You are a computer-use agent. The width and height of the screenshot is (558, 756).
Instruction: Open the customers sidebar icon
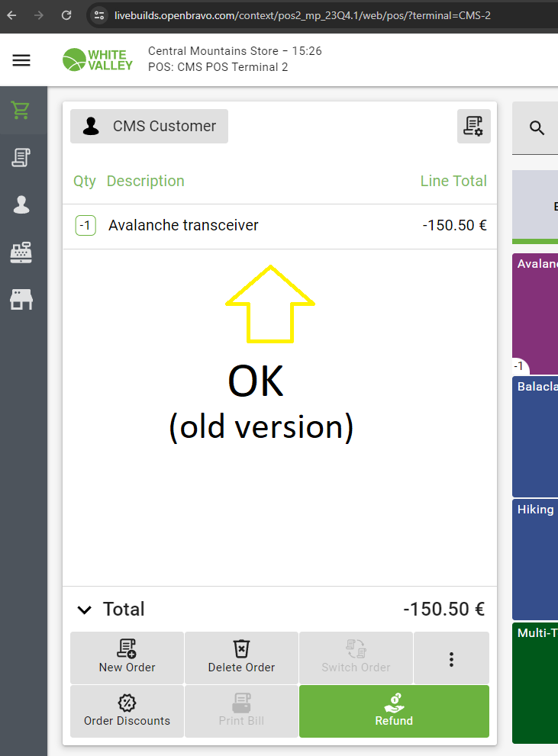coord(21,205)
